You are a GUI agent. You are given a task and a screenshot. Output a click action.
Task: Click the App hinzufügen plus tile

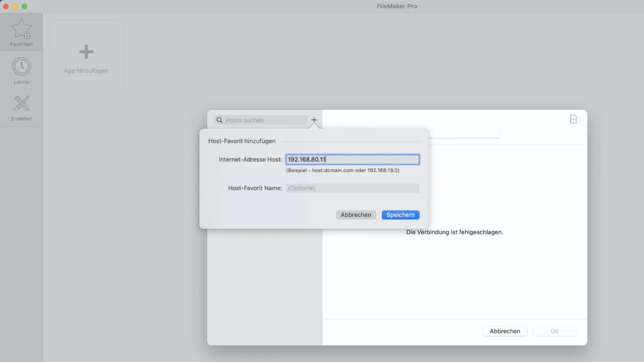86,56
